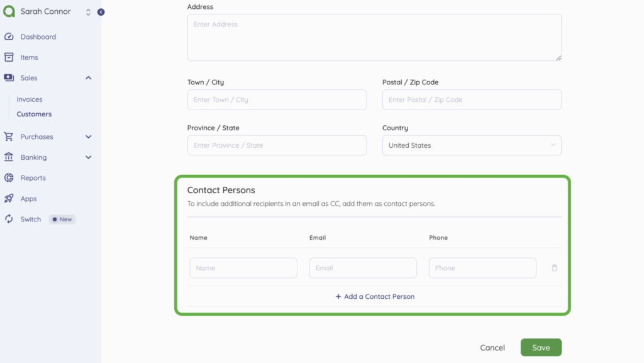Switch to the Invoices section
The width and height of the screenshot is (644, 363).
29,99
